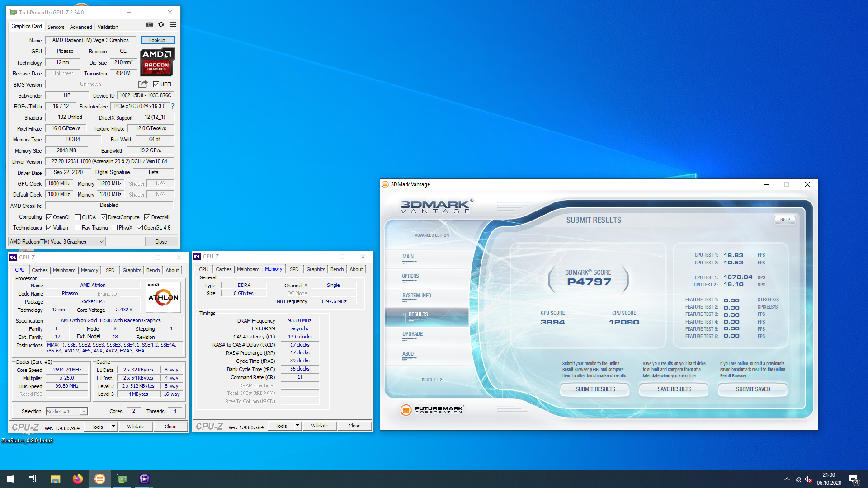Click the AMD Radeon Graphics logo
The image size is (868, 488).
coord(157,61)
